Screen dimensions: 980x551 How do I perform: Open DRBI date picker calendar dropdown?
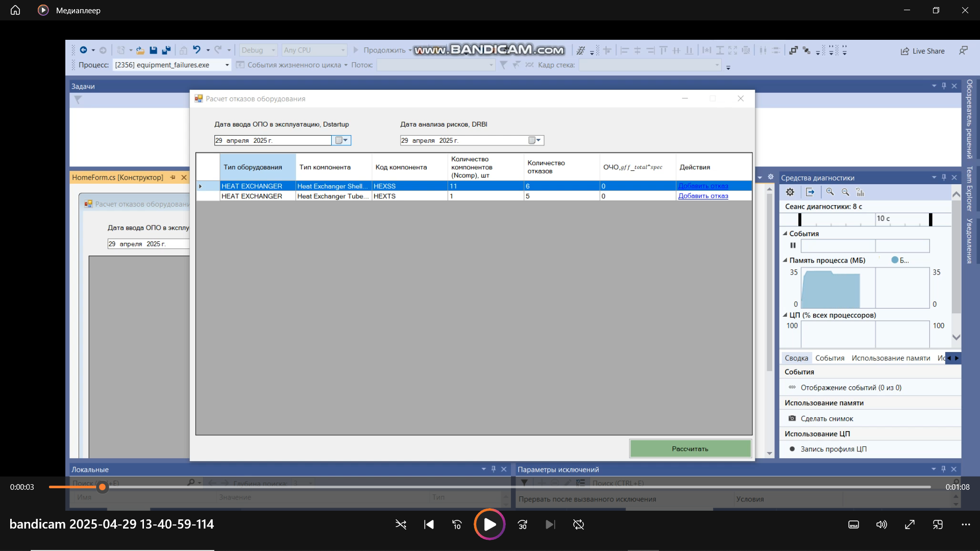point(534,140)
